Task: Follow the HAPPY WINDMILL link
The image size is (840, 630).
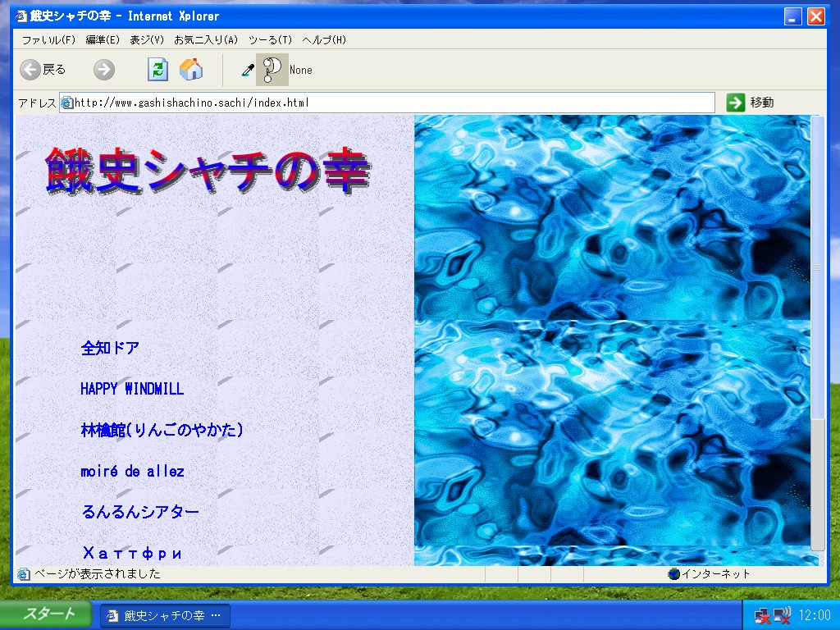Action: tap(132, 389)
